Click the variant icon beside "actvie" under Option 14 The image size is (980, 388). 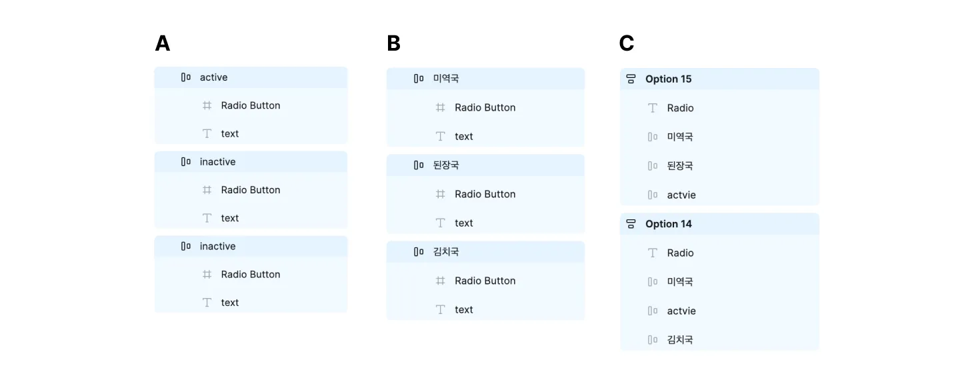(x=653, y=311)
